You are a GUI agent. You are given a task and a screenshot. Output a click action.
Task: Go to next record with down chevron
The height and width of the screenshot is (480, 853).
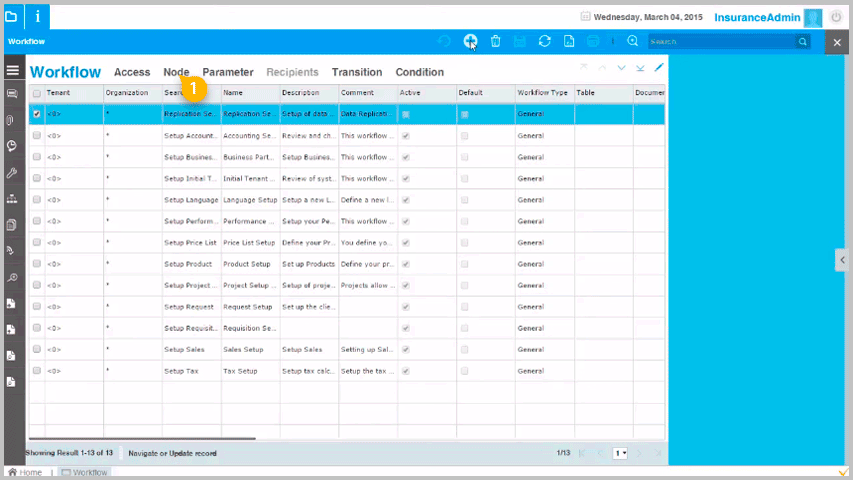[621, 67]
